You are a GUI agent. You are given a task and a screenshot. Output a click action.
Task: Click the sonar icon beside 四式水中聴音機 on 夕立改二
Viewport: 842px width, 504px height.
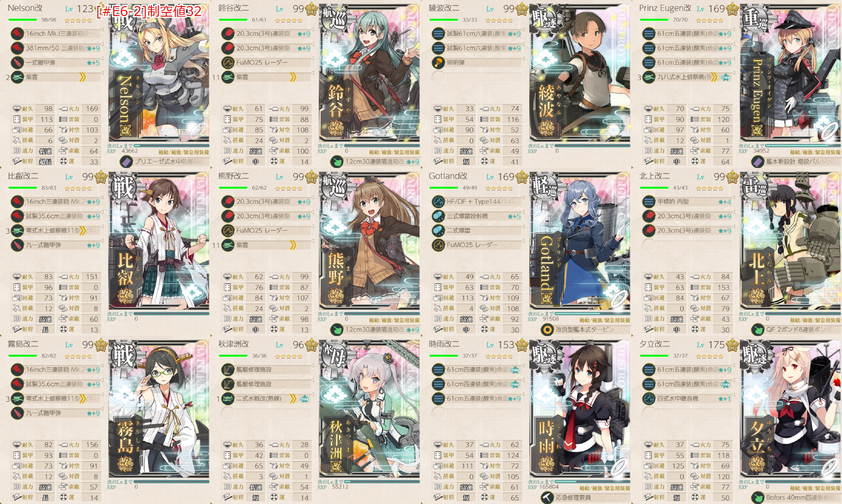[649, 398]
